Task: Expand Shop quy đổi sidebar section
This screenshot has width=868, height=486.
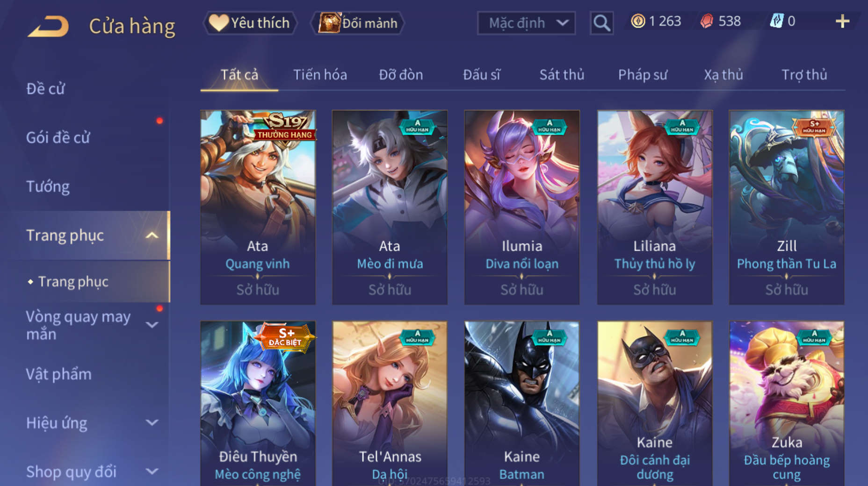Action: pyautogui.click(x=152, y=471)
